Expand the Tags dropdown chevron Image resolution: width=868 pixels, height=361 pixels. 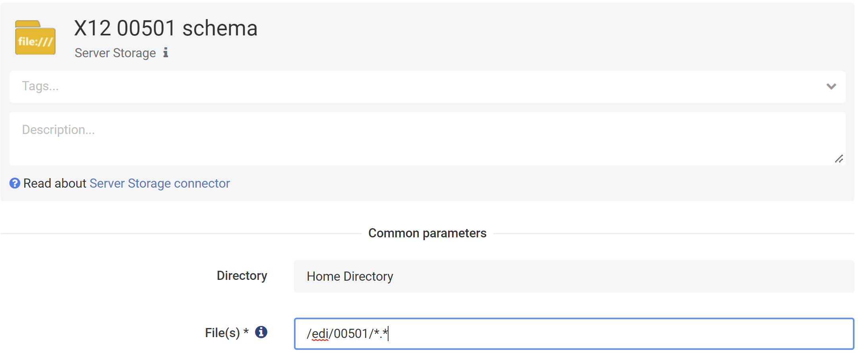(x=831, y=86)
